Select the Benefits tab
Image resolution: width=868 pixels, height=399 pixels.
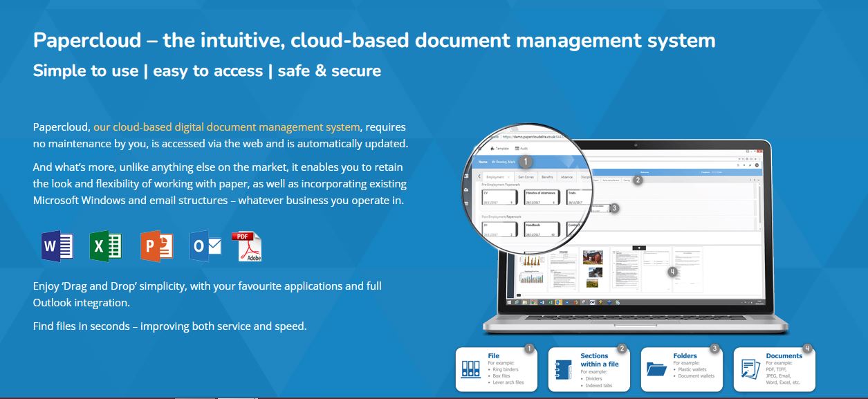click(547, 177)
